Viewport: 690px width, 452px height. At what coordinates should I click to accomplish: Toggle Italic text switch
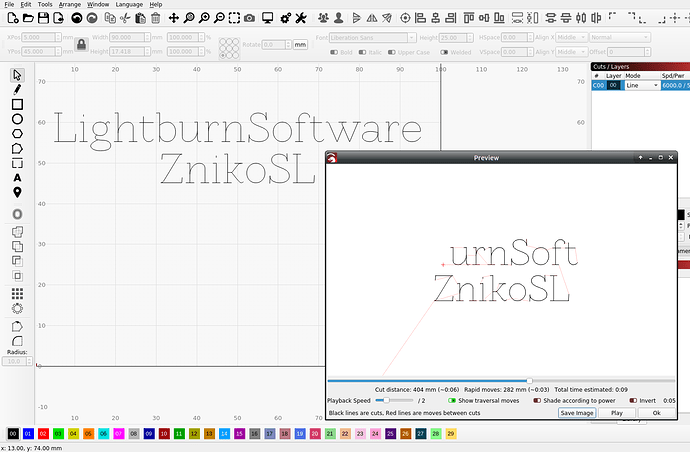[x=362, y=52]
